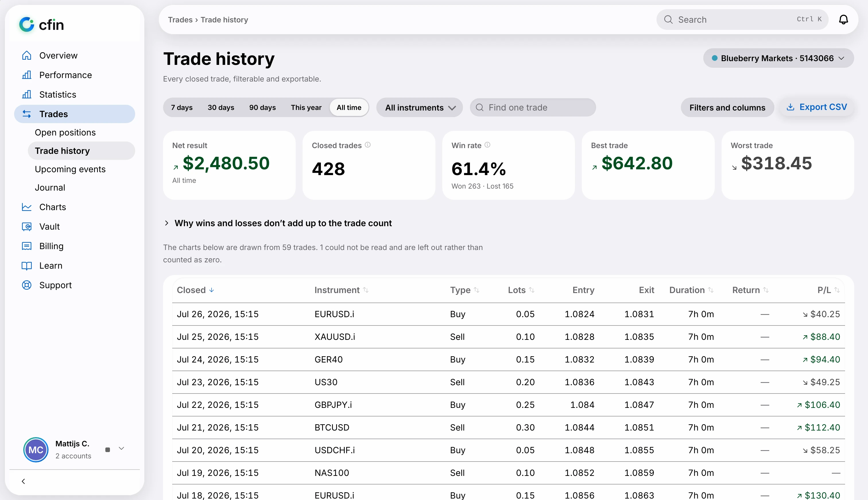Click the MC user avatar
This screenshot has width=868, height=500.
coord(36,449)
